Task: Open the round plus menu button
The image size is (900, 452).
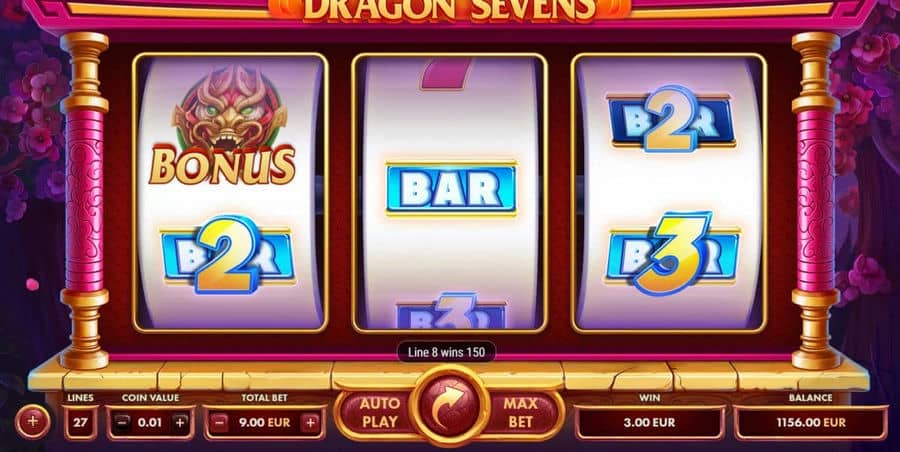Action: point(32,422)
